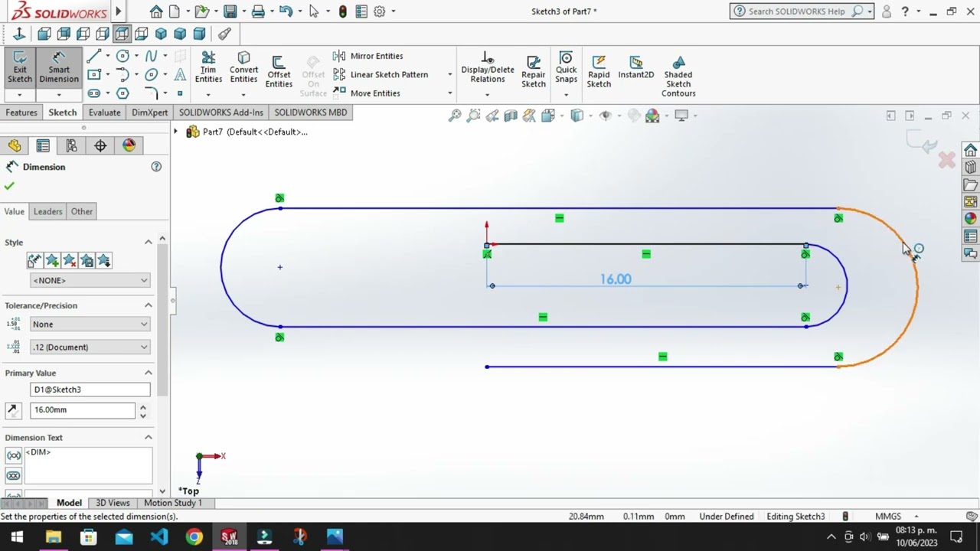Confirm dimension with green checkmark

click(x=9, y=186)
